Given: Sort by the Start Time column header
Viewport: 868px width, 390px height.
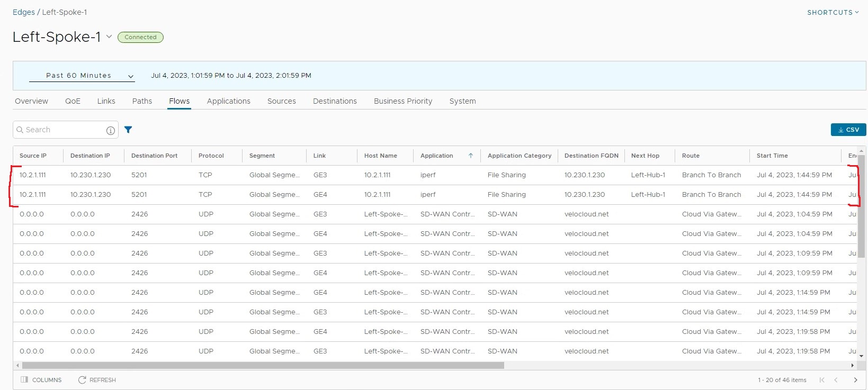Looking at the screenshot, I should click(x=772, y=156).
